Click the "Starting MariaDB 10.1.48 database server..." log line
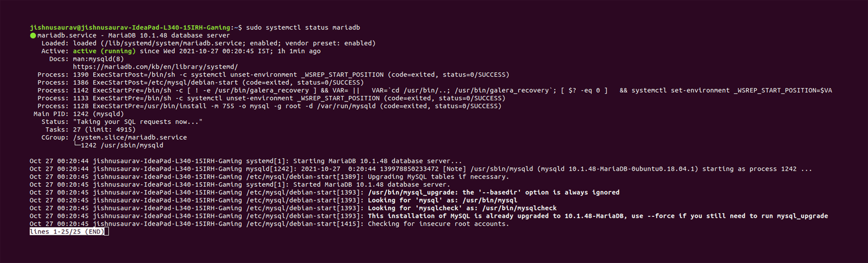The image size is (868, 263). pos(377,161)
